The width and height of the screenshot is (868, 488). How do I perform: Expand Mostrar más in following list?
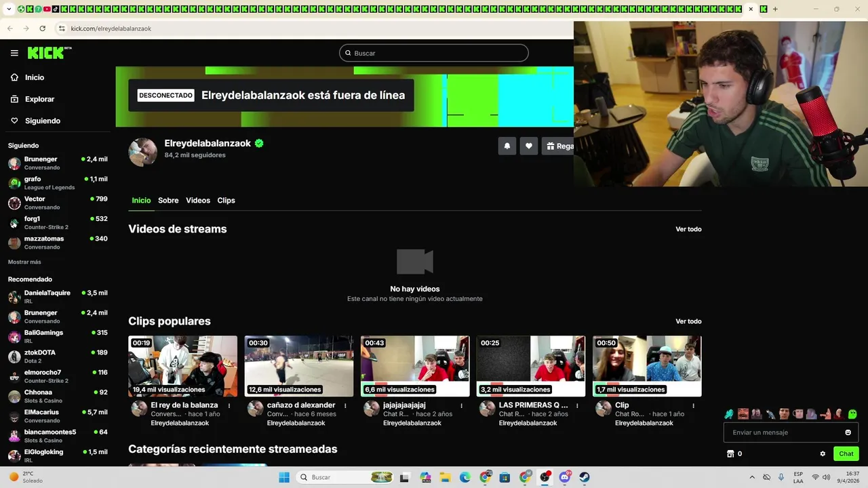click(24, 262)
